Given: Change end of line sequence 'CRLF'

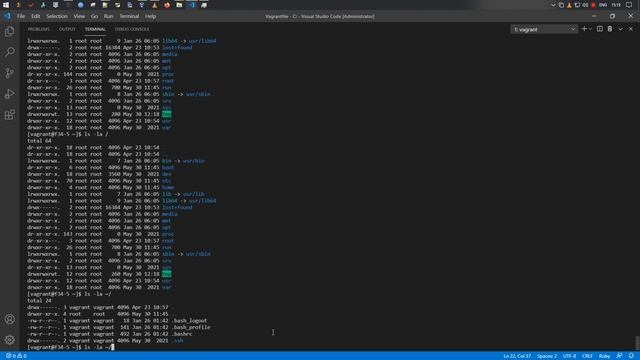Looking at the screenshot, I should click(x=587, y=356).
